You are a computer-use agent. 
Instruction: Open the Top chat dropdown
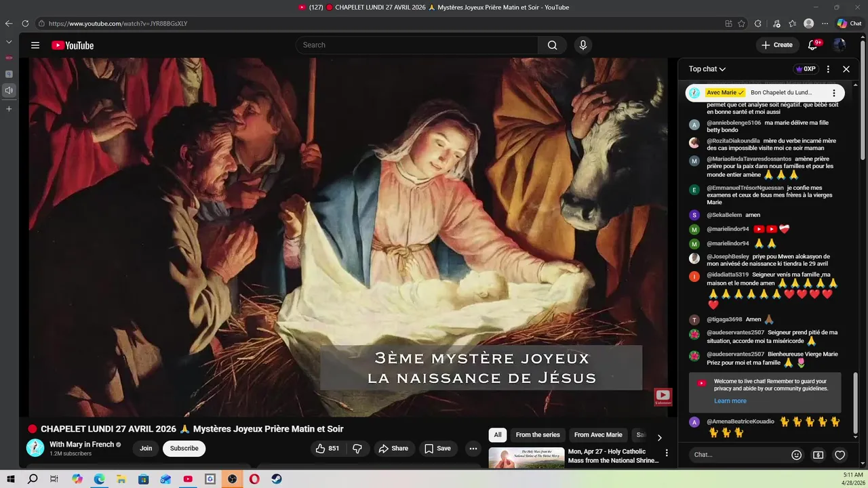707,69
